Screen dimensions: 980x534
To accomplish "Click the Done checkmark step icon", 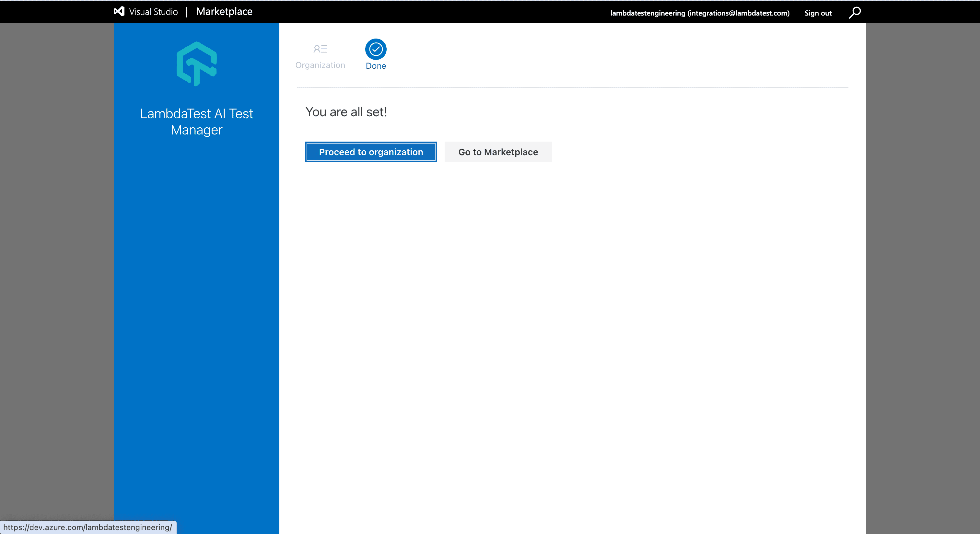I will pos(376,49).
